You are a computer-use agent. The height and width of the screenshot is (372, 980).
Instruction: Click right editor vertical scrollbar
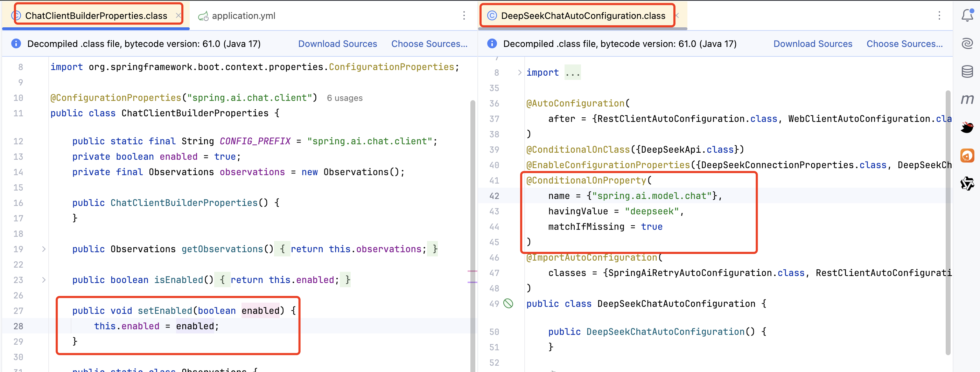(948, 223)
